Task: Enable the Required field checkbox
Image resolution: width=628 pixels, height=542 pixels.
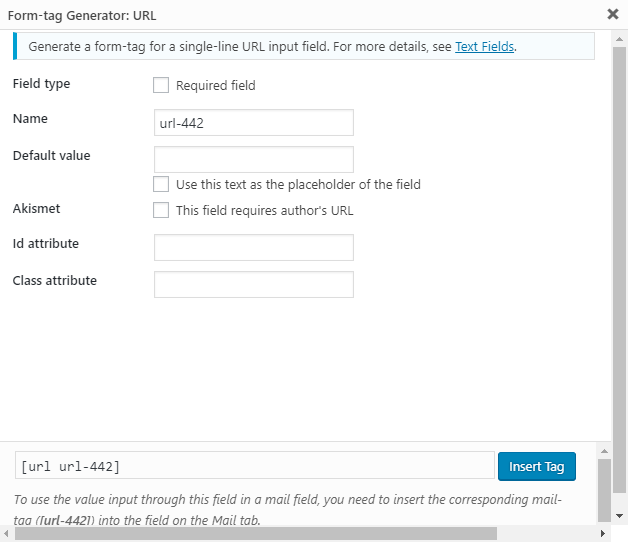Action: coord(161,85)
